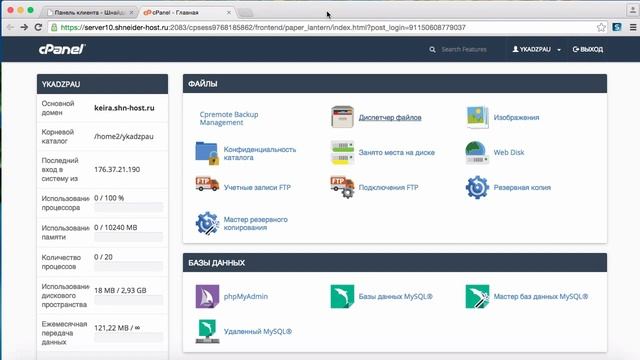Collapse the ФАЙЛЫ section header

[395, 84]
